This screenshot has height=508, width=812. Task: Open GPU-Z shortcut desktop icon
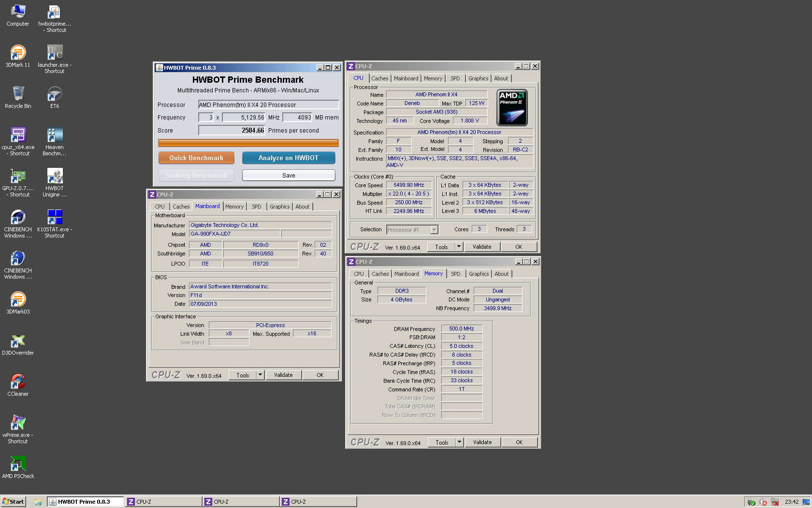pos(18,183)
